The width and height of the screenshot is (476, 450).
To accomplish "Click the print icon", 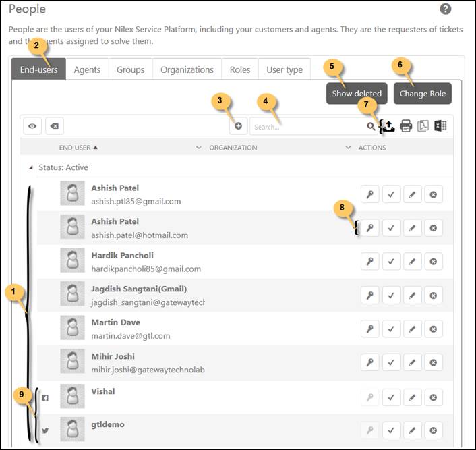I will pyautogui.click(x=406, y=125).
